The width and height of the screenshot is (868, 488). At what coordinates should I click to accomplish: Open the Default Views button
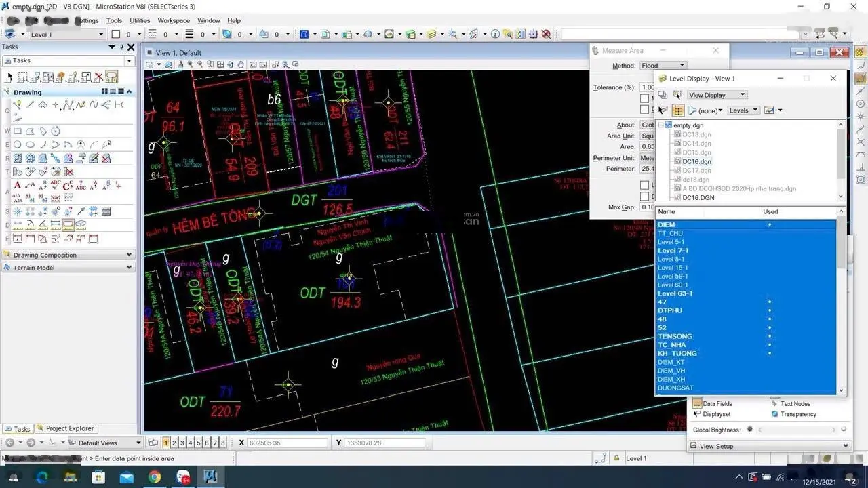tap(104, 443)
